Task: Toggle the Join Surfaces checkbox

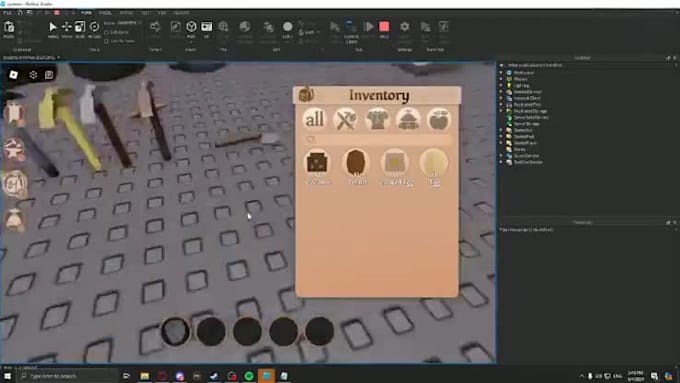Action: (x=106, y=41)
